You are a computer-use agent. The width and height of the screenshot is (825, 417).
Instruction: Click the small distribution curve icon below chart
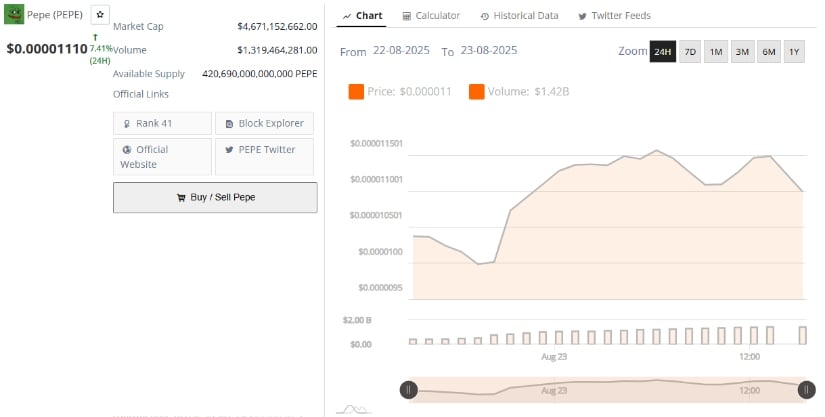point(353,409)
